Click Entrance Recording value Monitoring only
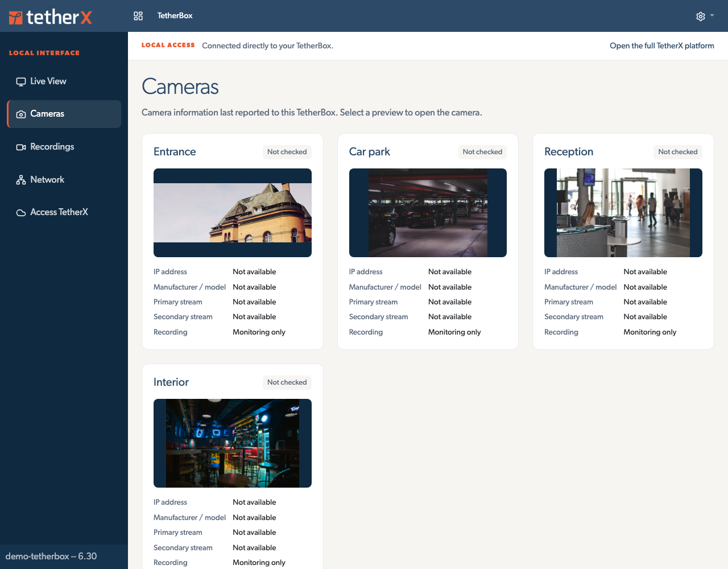This screenshot has height=569, width=728. click(259, 332)
